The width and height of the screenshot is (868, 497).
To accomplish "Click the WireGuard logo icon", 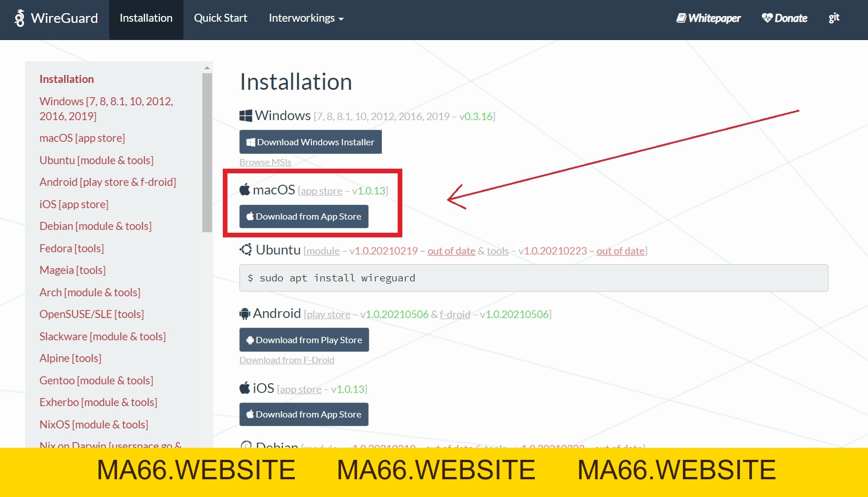I will pyautogui.click(x=19, y=18).
